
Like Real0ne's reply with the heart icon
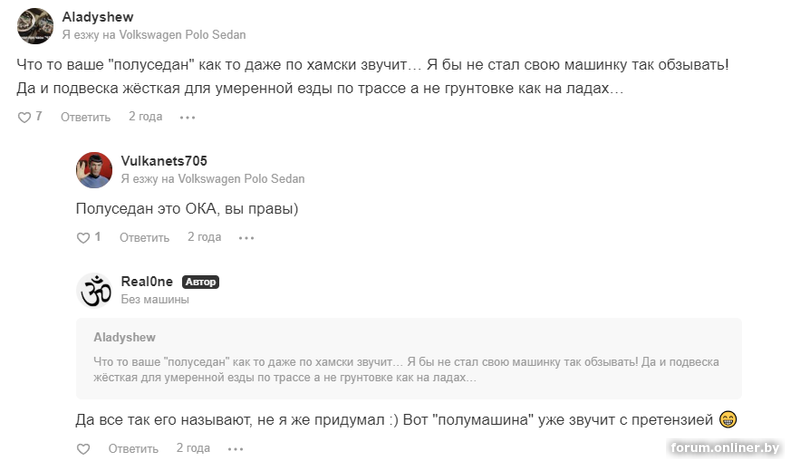pos(84,447)
